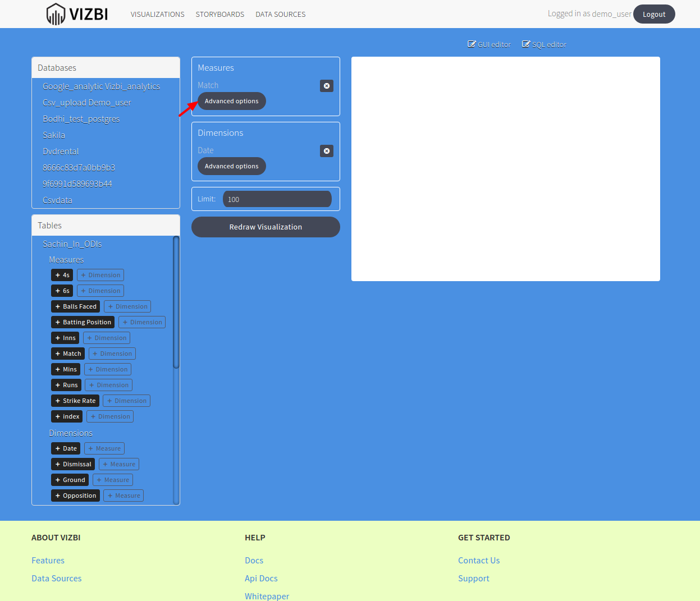The height and width of the screenshot is (601, 700).
Task: Focus the Limit input field
Action: click(x=277, y=199)
